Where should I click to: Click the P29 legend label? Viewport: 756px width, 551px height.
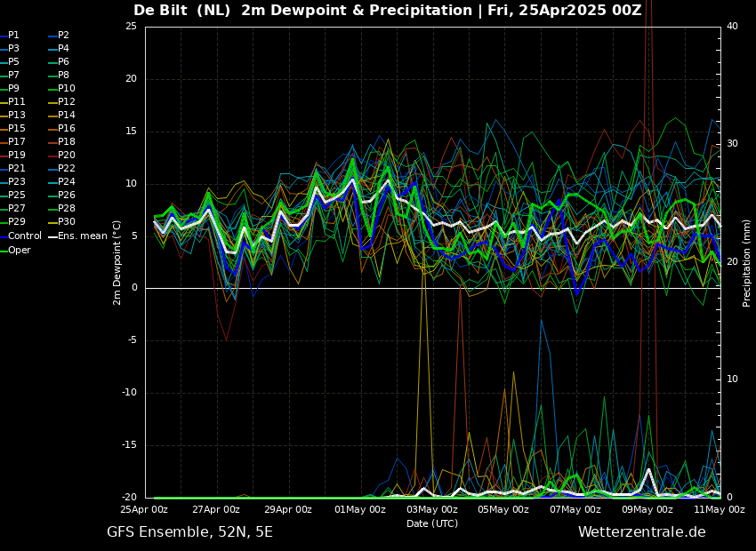[x=12, y=221]
